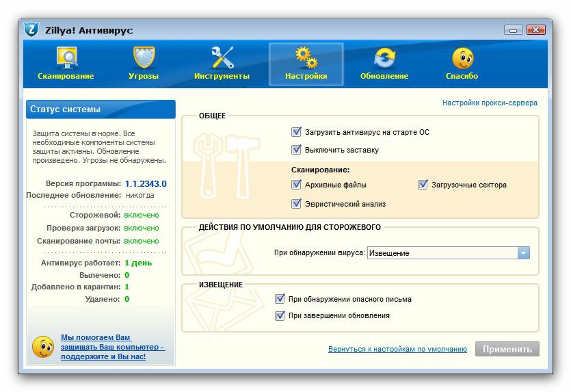Select the Настройки tab label
The image size is (571, 392).
coord(306,76)
